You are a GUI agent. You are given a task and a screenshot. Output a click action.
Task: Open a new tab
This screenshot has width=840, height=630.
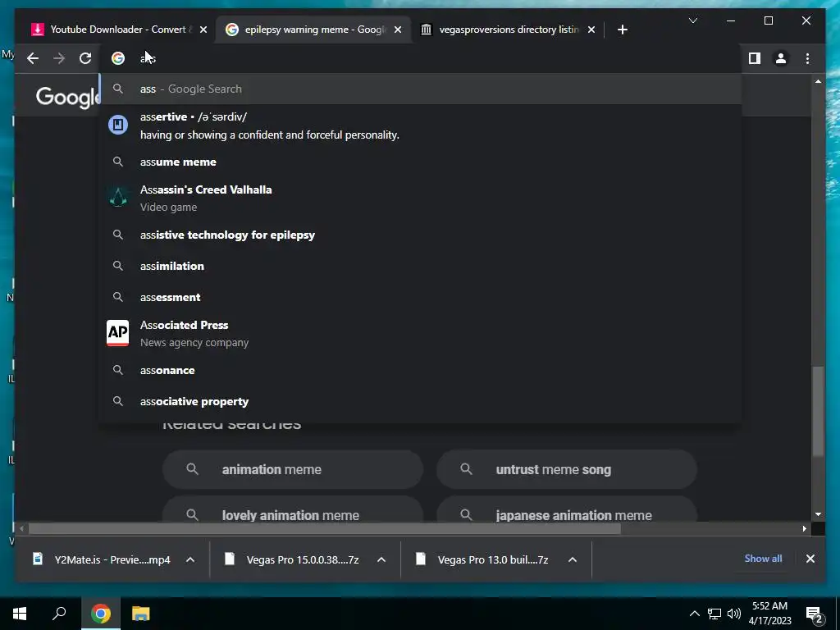tap(622, 30)
